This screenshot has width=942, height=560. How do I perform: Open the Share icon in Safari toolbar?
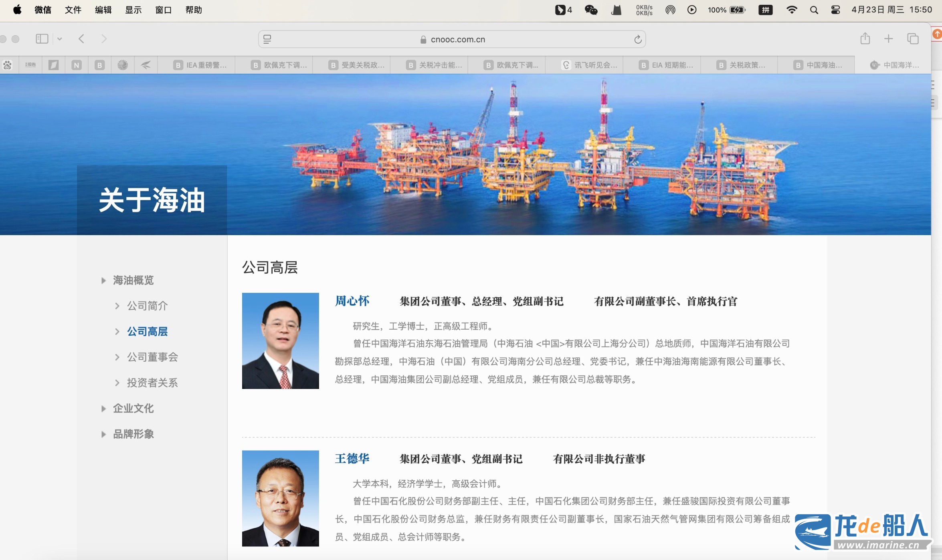(x=865, y=39)
